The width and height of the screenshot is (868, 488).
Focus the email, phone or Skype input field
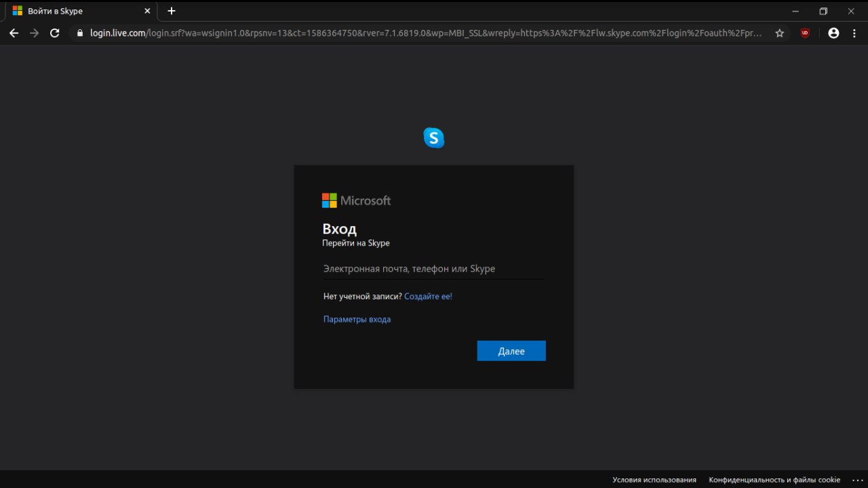[x=434, y=269]
